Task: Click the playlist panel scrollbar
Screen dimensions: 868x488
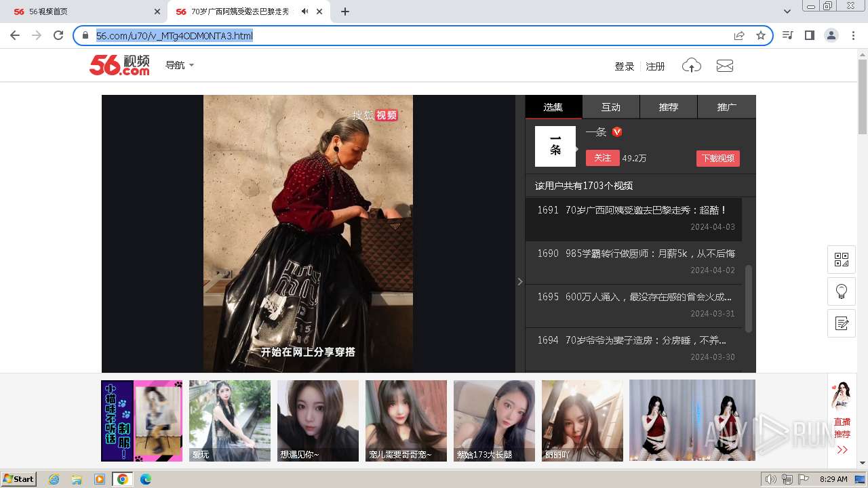Action: coord(749,298)
